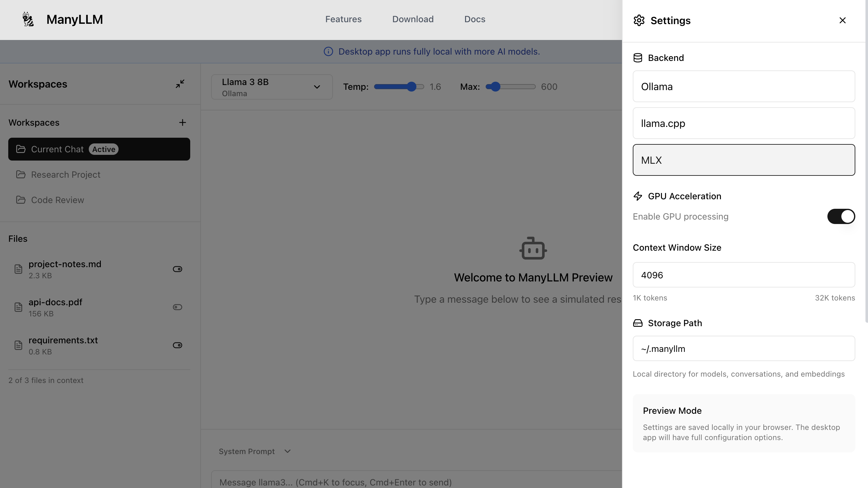868x488 pixels.
Task: Collapse the Workspaces sidebar panel
Action: [180, 84]
